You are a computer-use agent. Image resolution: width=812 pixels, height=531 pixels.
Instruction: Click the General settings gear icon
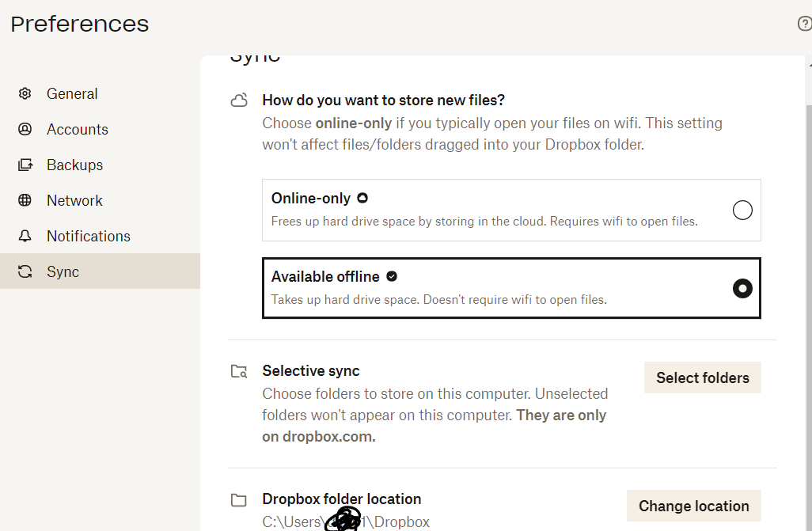[25, 93]
